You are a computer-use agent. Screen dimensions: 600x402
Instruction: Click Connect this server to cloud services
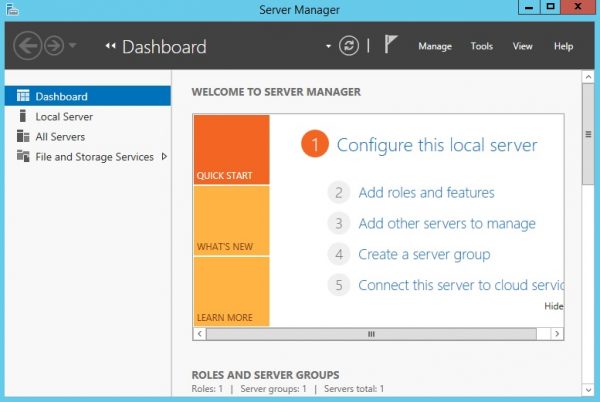click(x=461, y=285)
